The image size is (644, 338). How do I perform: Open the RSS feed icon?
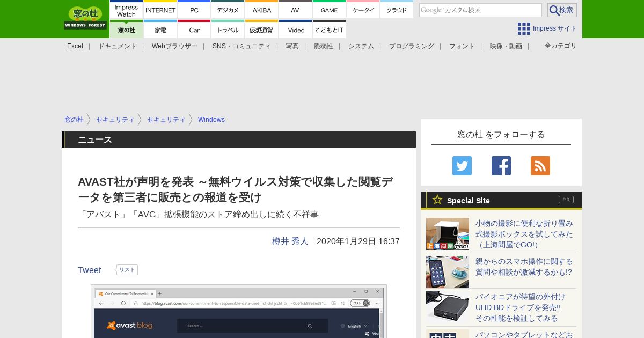click(540, 166)
